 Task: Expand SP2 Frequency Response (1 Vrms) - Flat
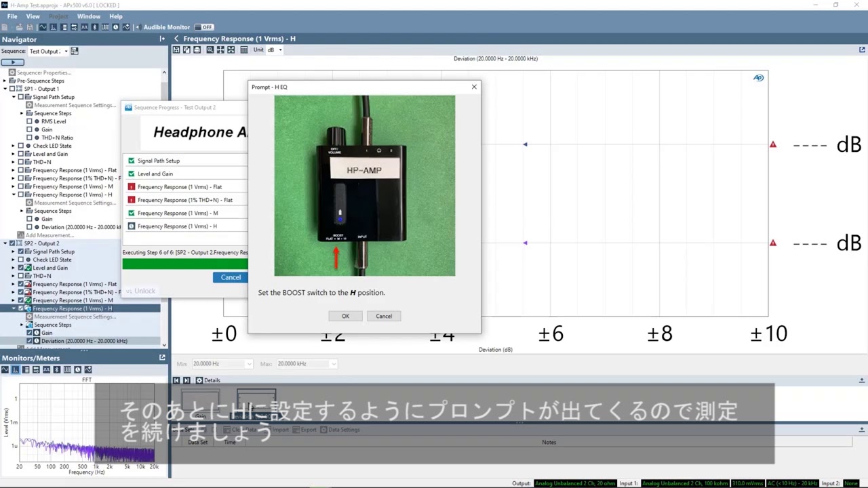[13, 284]
